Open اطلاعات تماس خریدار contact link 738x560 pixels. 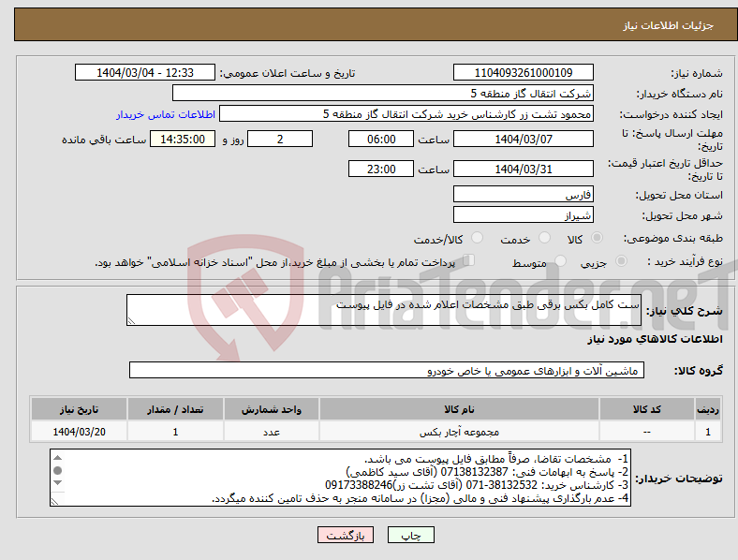click(x=166, y=114)
